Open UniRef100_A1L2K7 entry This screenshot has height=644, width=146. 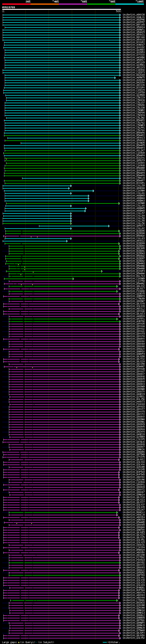[134, 151]
